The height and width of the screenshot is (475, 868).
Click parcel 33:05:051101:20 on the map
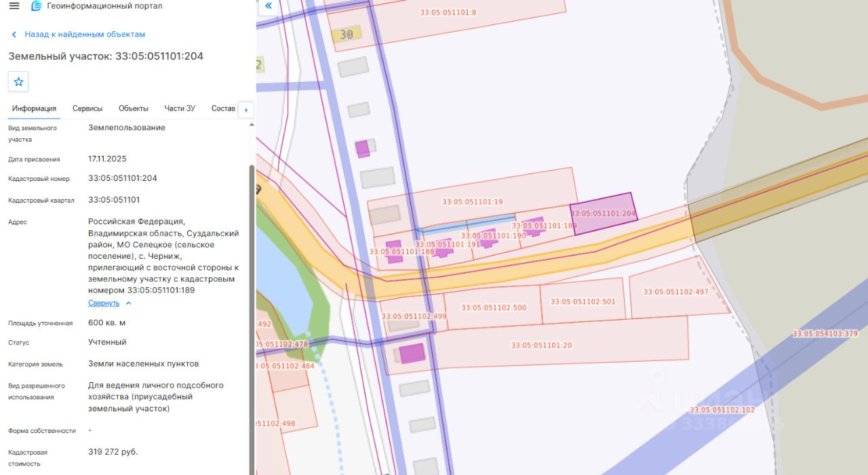click(541, 345)
